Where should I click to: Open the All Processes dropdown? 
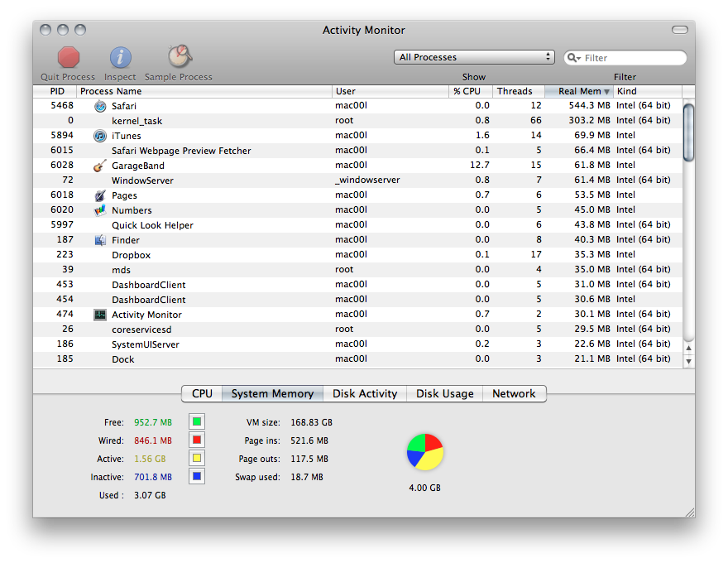coord(474,57)
